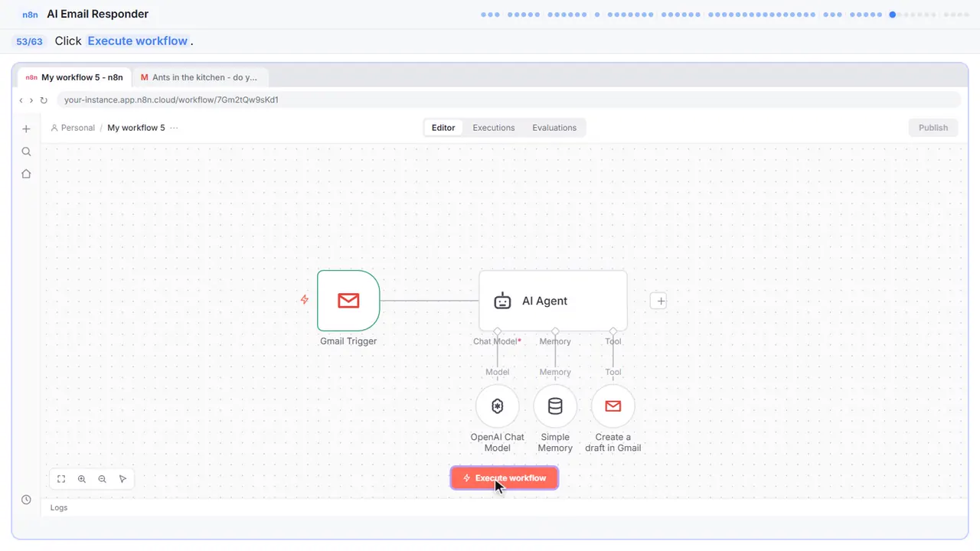Click the URL address bar
Screen dimensions: 980x551
[508, 100]
